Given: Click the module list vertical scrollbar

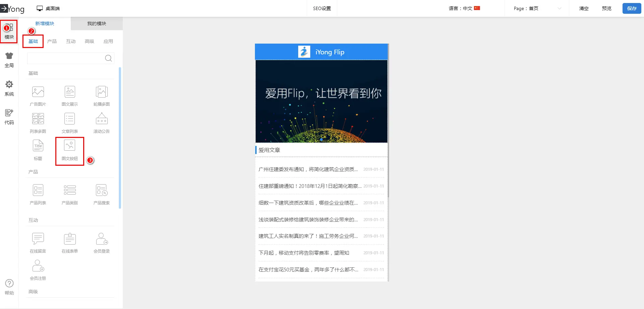Looking at the screenshot, I should pos(120,138).
